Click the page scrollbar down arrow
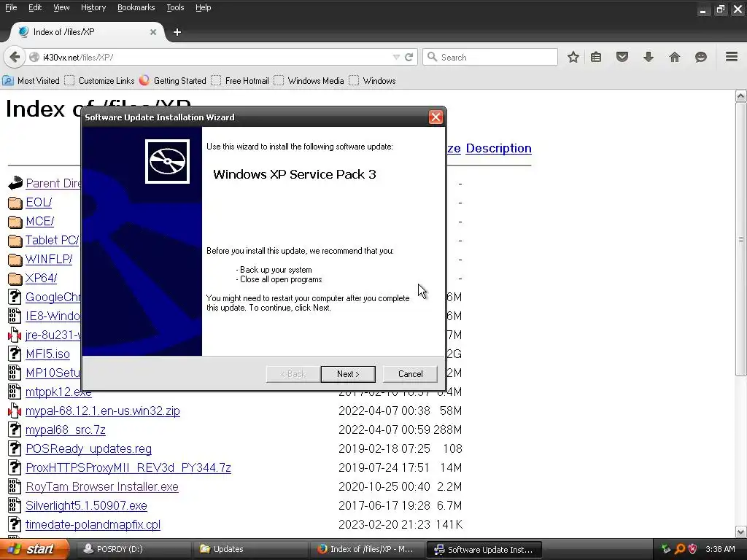Screen dimensions: 747x560 click(741, 532)
